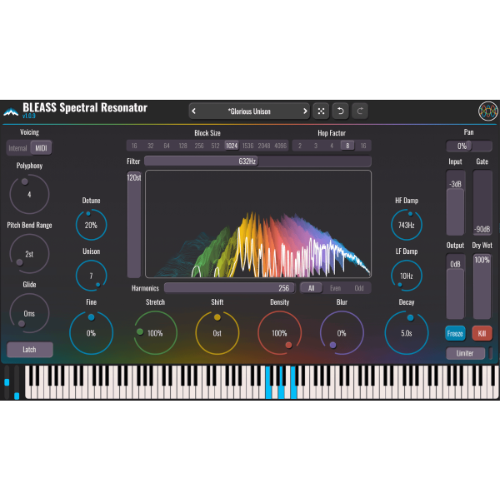Select Even harmonics mode
The height and width of the screenshot is (500, 500).
coord(335,288)
